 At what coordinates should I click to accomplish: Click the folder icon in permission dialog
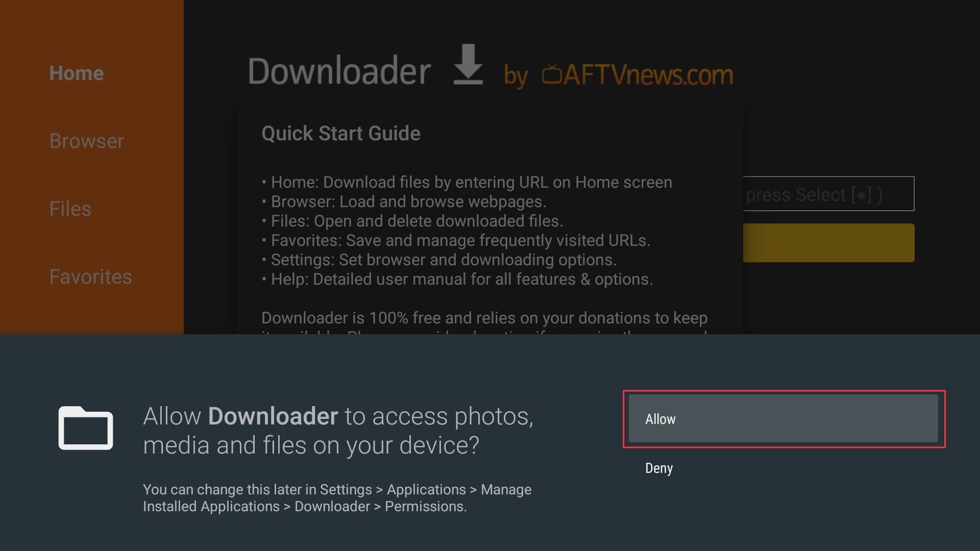(85, 429)
